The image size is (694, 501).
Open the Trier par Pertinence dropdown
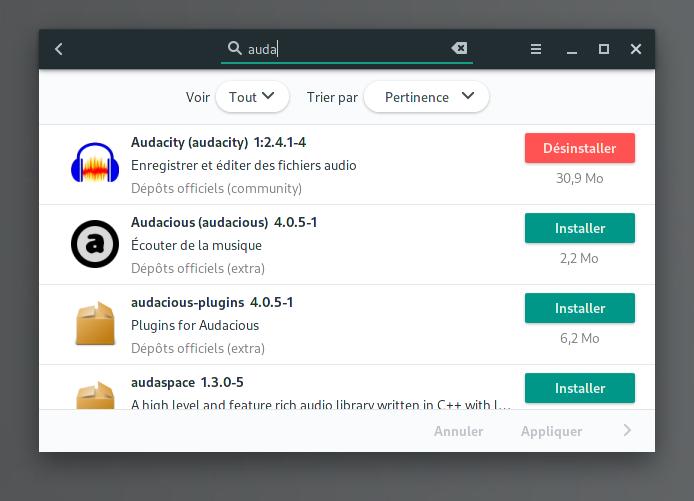coord(427,97)
